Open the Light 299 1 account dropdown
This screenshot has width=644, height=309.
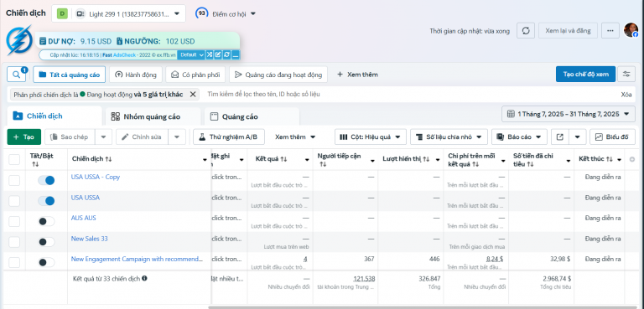[118, 13]
